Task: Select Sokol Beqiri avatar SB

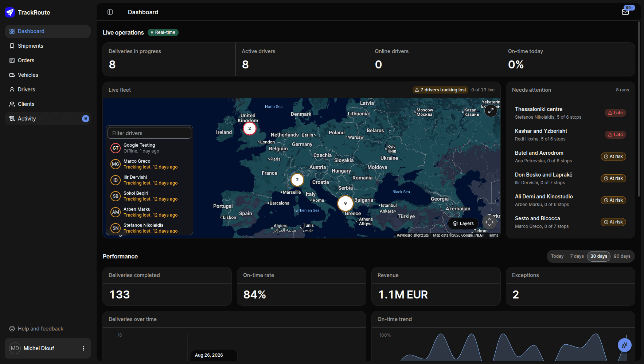Action: coord(116,196)
